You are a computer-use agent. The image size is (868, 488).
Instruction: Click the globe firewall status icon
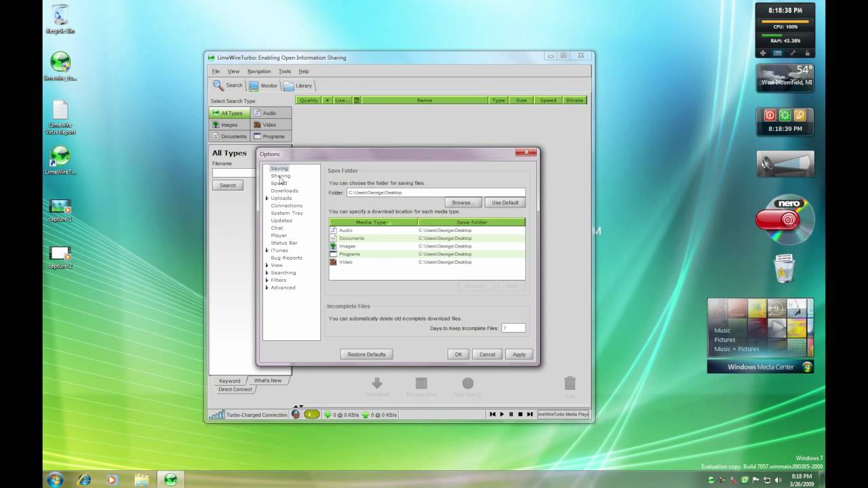pyautogui.click(x=296, y=414)
